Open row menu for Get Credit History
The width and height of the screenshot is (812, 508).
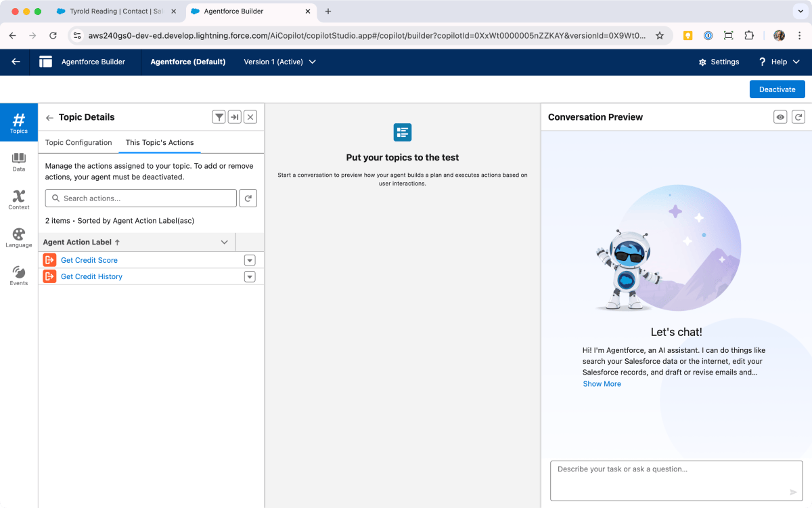(250, 276)
